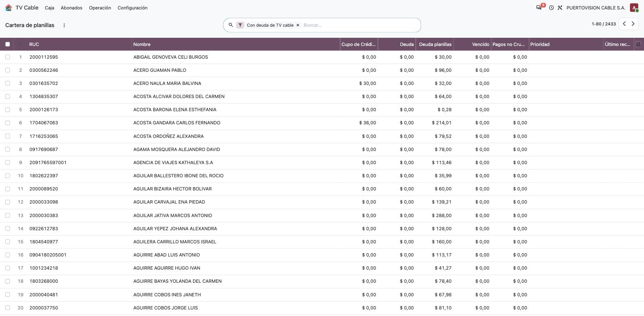Open record ACOSTA ORDOÑEZ ALEXANDRA
This screenshot has height=316, width=644.
pos(168,136)
